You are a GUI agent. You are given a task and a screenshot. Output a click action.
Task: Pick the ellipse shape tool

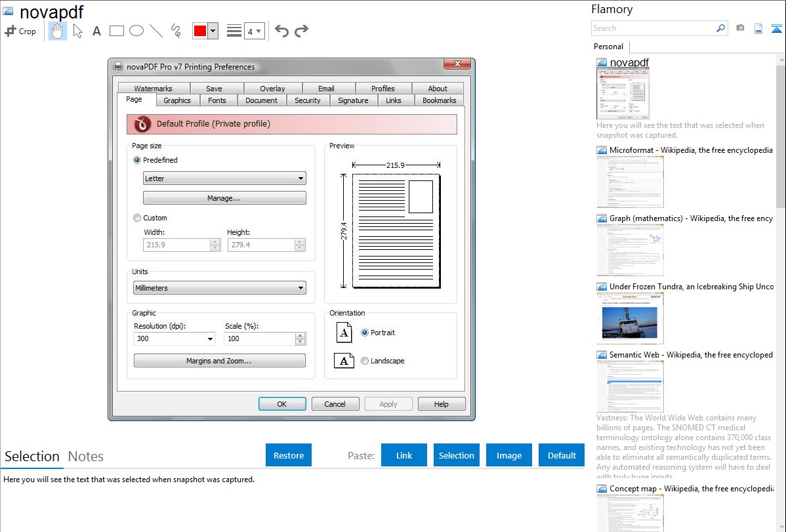pos(136,31)
